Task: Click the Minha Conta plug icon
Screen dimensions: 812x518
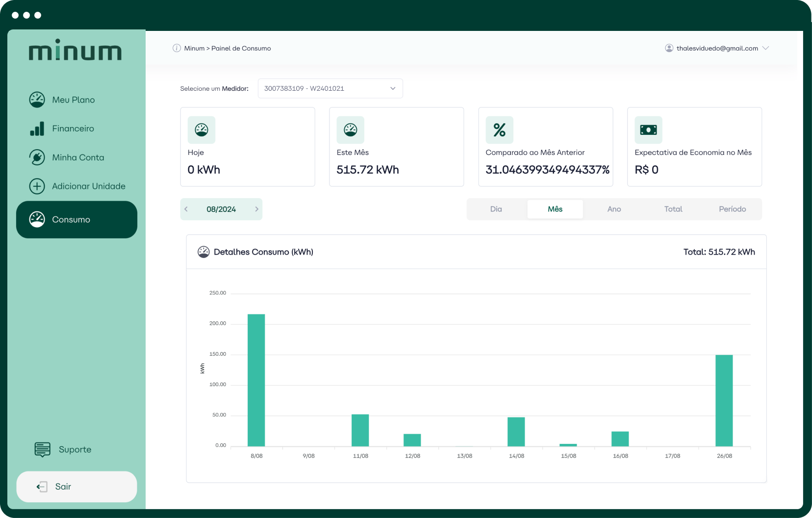Action: coord(37,157)
